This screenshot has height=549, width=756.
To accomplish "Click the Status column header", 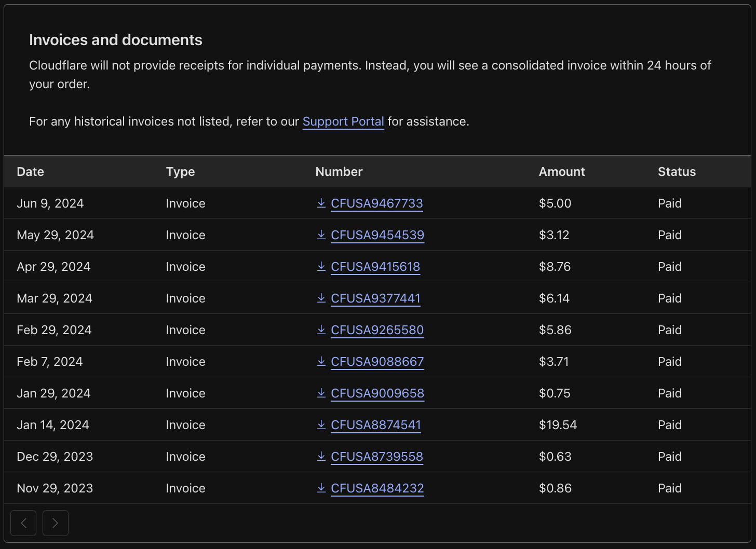I will (x=677, y=172).
